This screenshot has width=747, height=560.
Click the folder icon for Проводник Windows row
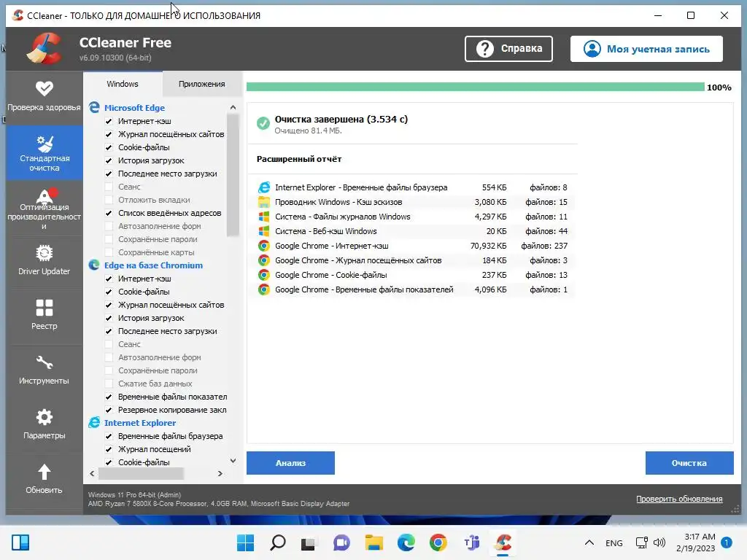264,202
